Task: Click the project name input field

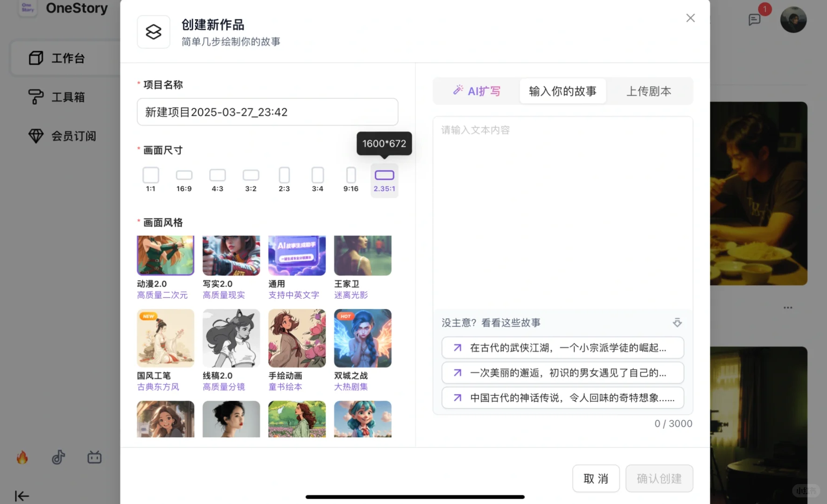Action: (267, 112)
